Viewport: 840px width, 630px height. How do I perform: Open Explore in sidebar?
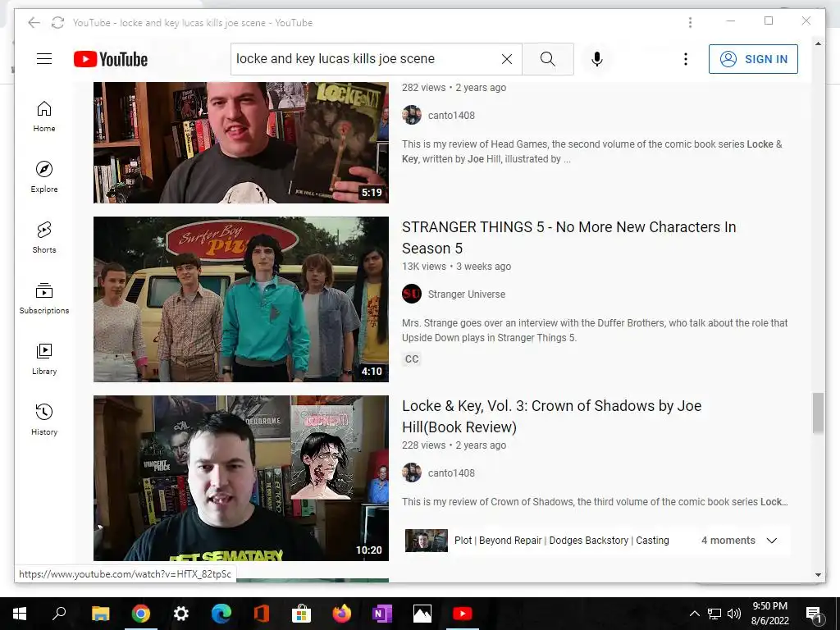[44, 177]
